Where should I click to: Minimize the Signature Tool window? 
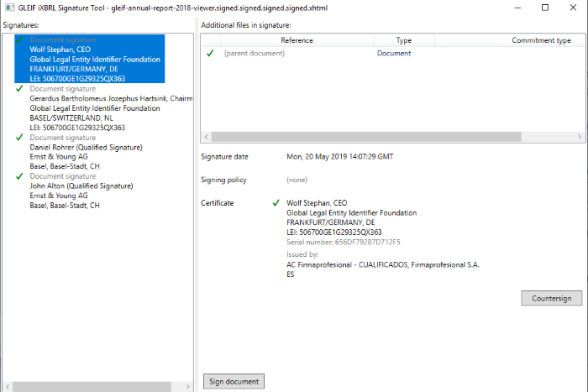pyautogui.click(x=517, y=8)
